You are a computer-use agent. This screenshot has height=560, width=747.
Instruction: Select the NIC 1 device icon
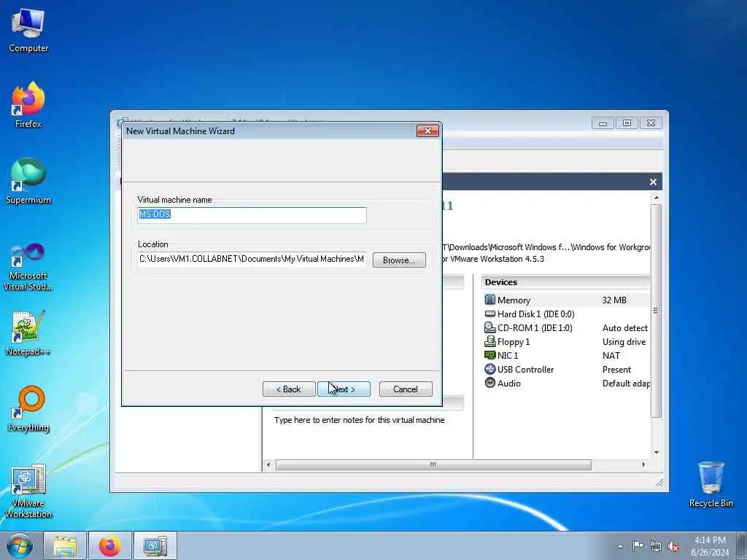tap(489, 355)
